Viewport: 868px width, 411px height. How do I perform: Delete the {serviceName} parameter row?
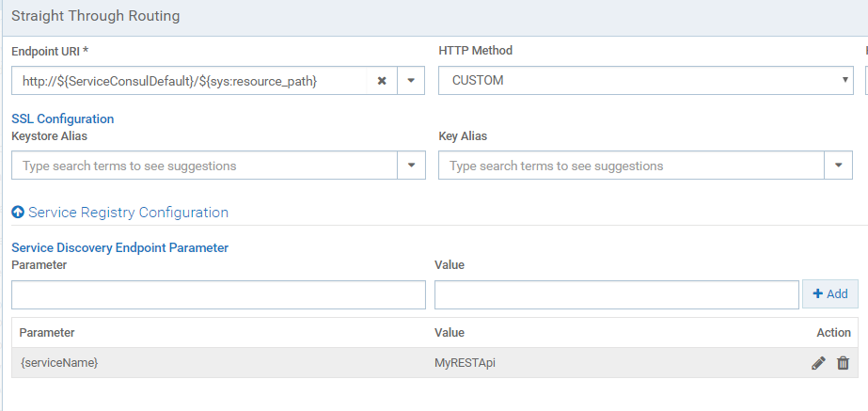843,363
